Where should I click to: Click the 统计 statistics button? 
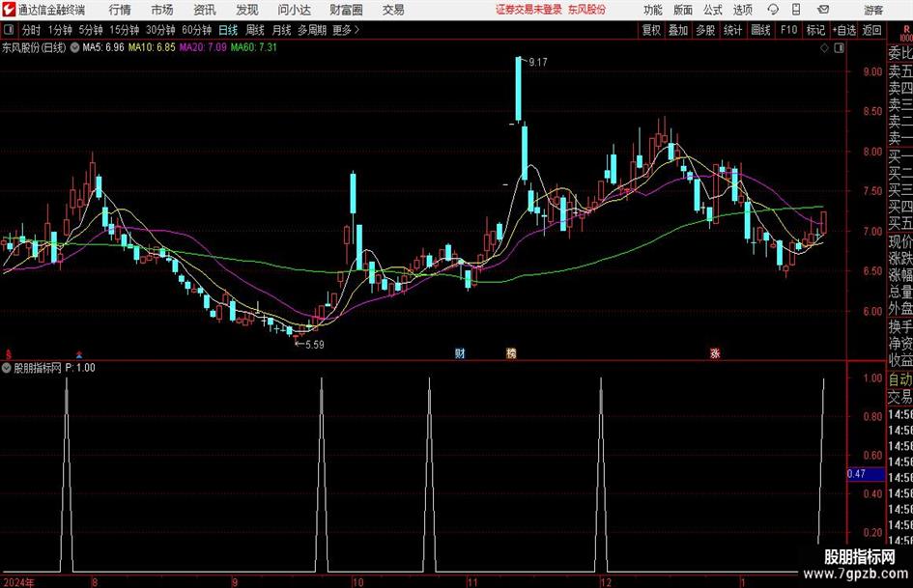tap(732, 30)
